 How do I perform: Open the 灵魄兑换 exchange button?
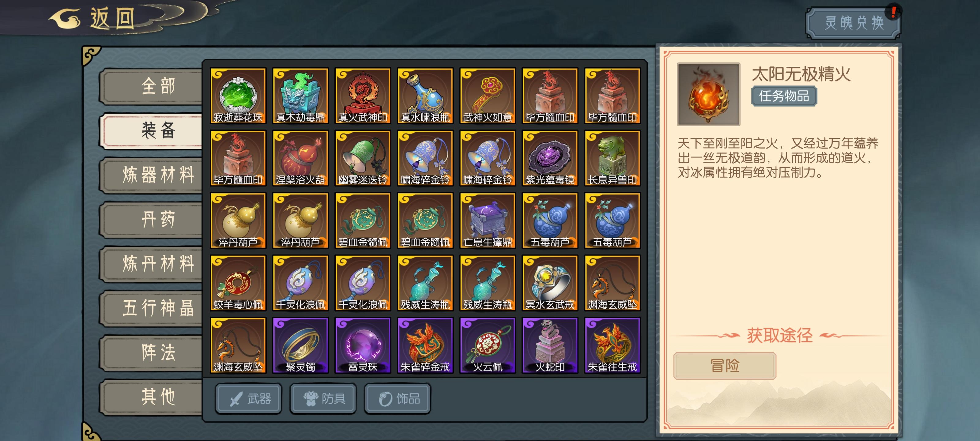click(x=853, y=23)
